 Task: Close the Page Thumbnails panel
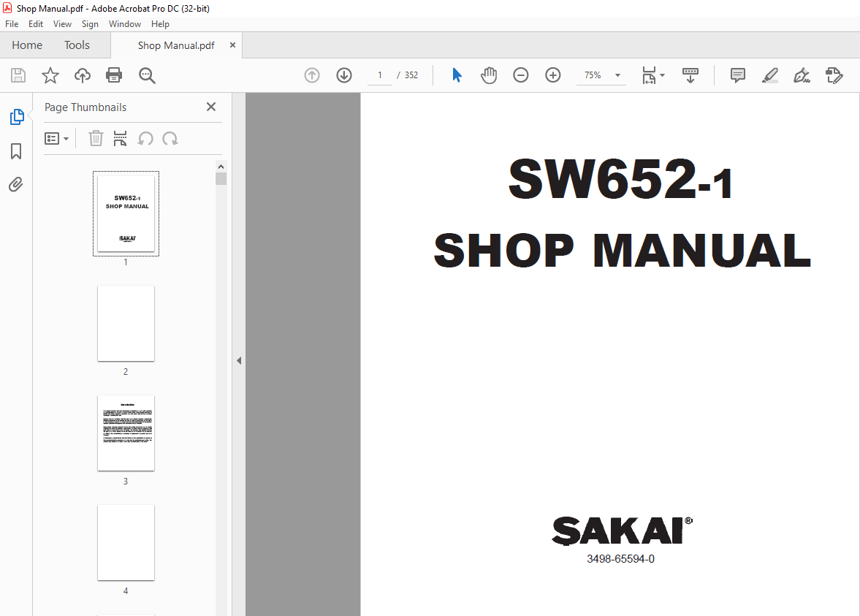point(211,107)
